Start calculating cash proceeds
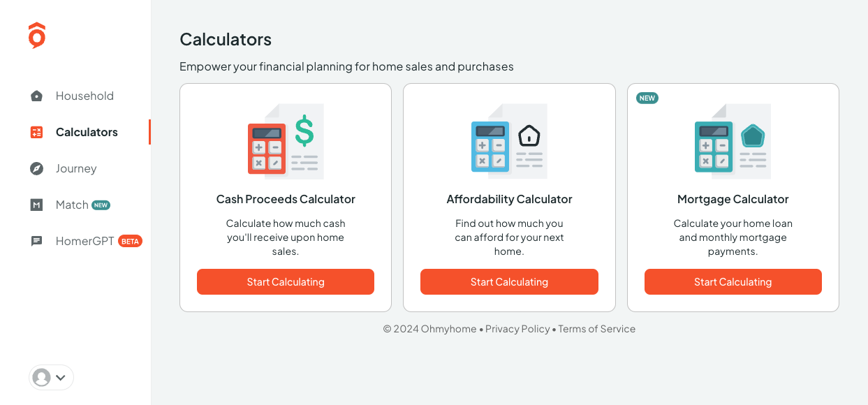 click(286, 282)
